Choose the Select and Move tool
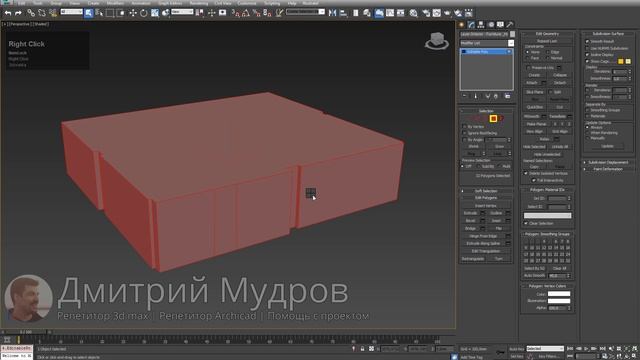The height and width of the screenshot is (360, 640). point(133,13)
